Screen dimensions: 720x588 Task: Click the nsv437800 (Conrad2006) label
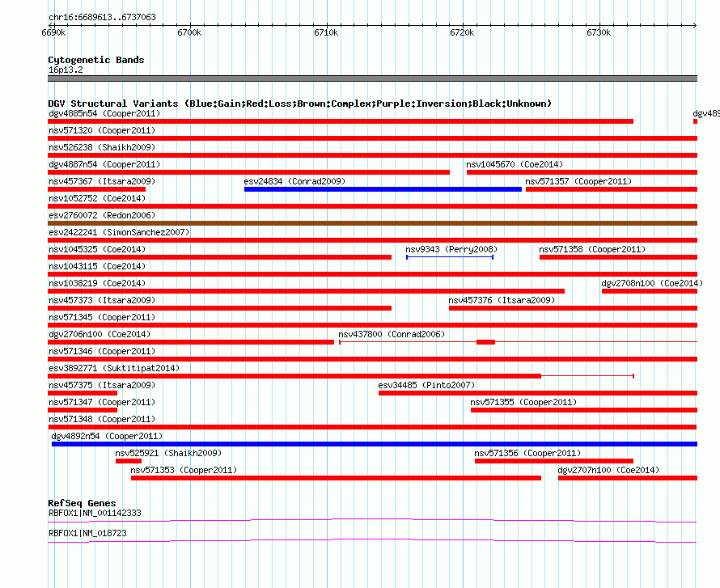392,334
